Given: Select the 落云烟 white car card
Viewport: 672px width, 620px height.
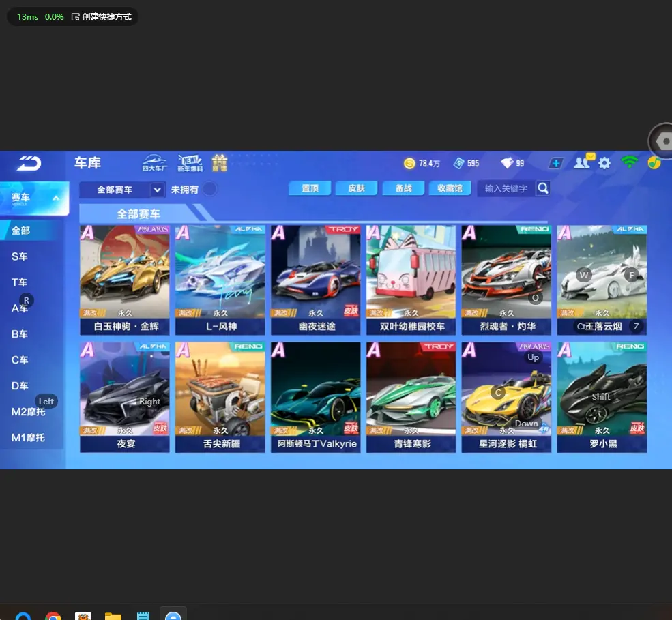Looking at the screenshot, I should 602,280.
